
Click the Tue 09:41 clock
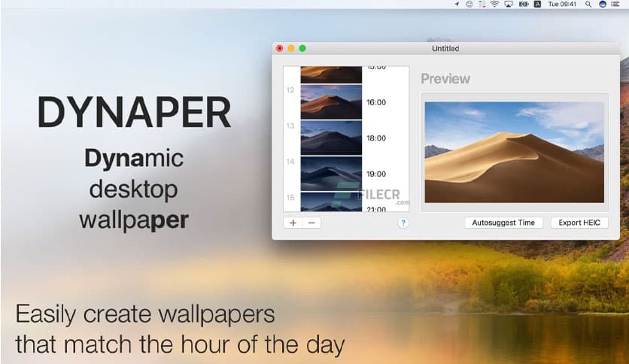pyautogui.click(x=562, y=4)
